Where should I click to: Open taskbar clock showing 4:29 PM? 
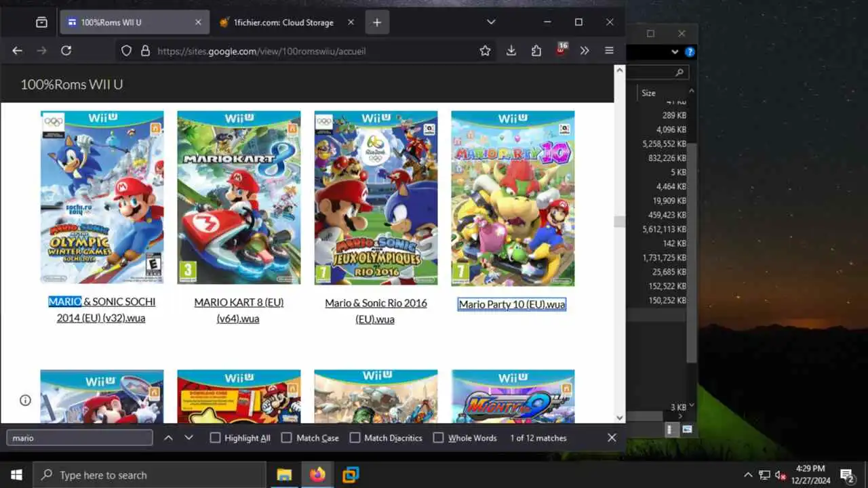(x=810, y=474)
